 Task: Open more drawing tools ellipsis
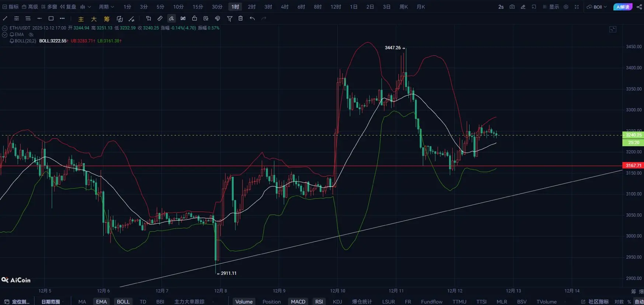click(62, 18)
